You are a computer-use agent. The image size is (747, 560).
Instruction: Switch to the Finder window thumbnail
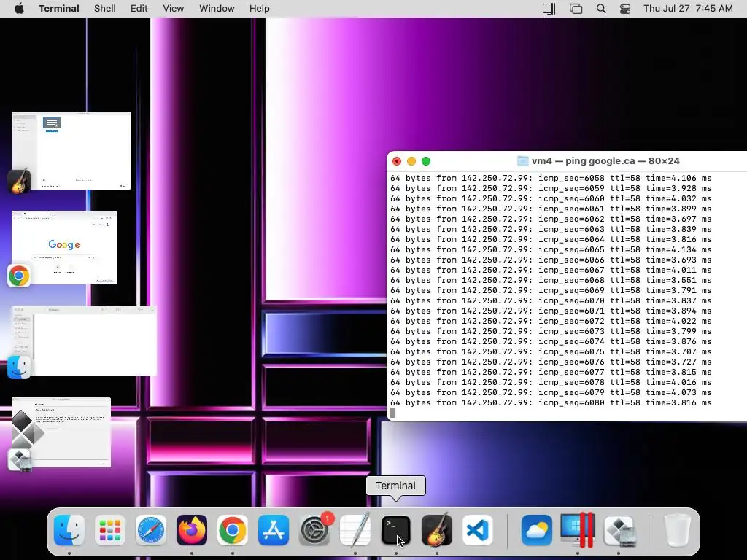[x=85, y=341]
